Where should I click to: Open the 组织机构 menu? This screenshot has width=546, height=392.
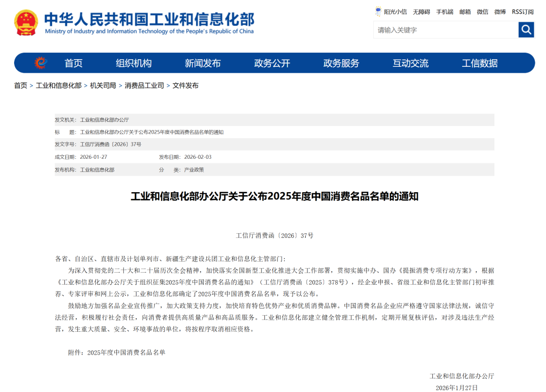(133, 63)
